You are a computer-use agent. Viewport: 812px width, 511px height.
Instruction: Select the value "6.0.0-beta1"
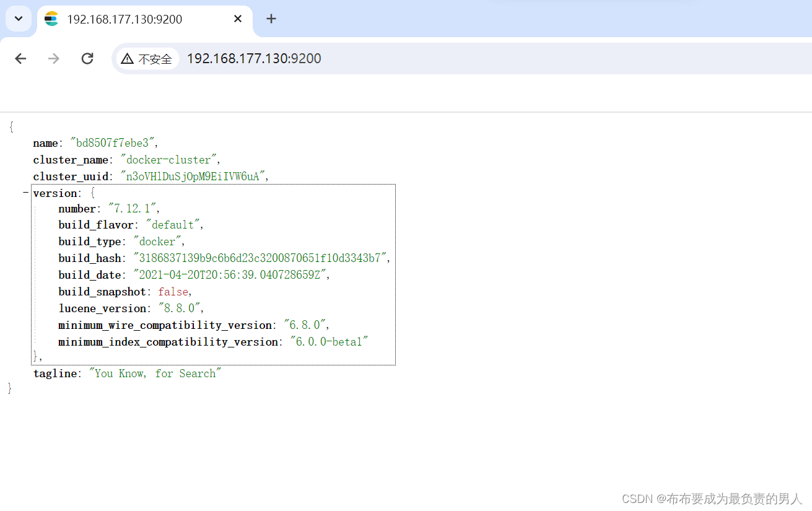329,342
